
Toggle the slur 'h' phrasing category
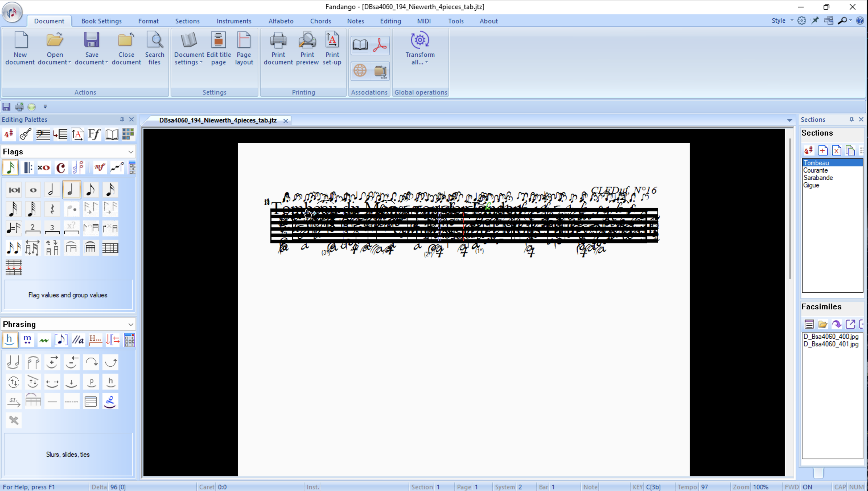coord(10,340)
